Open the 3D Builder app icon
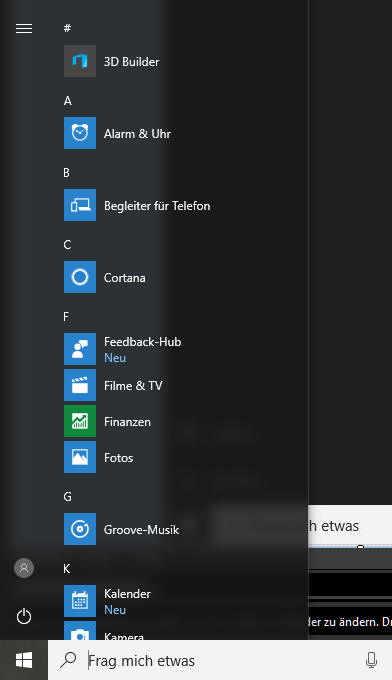Viewport: 392px width, 680px height. click(x=80, y=61)
